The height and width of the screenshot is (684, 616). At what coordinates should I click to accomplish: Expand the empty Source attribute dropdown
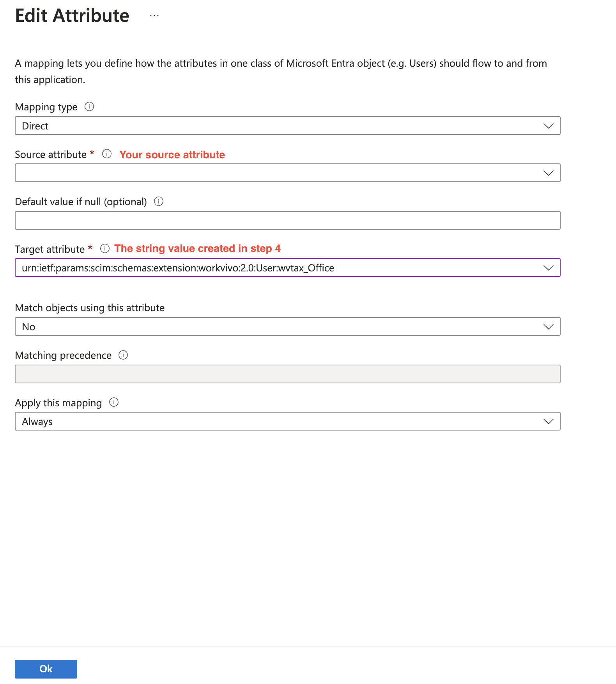[x=288, y=173]
